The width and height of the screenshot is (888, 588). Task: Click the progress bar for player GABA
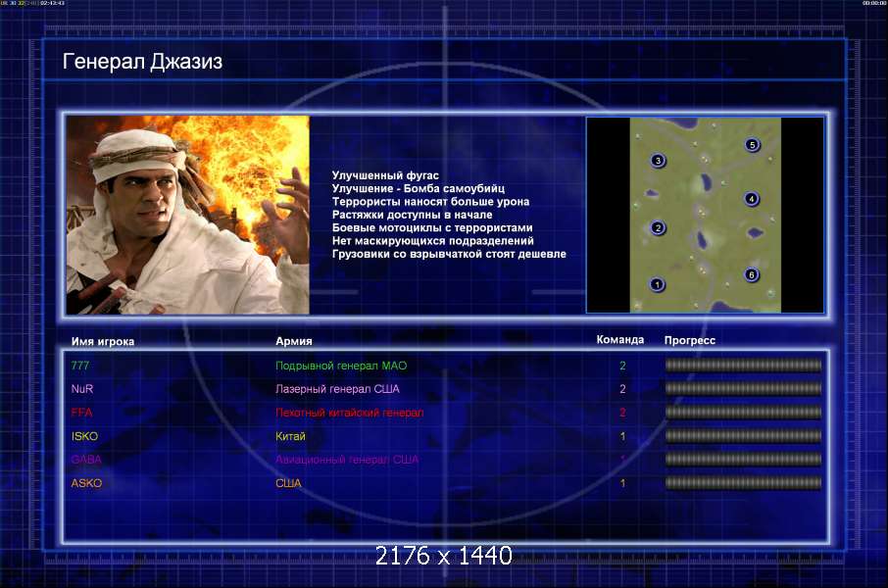point(744,460)
